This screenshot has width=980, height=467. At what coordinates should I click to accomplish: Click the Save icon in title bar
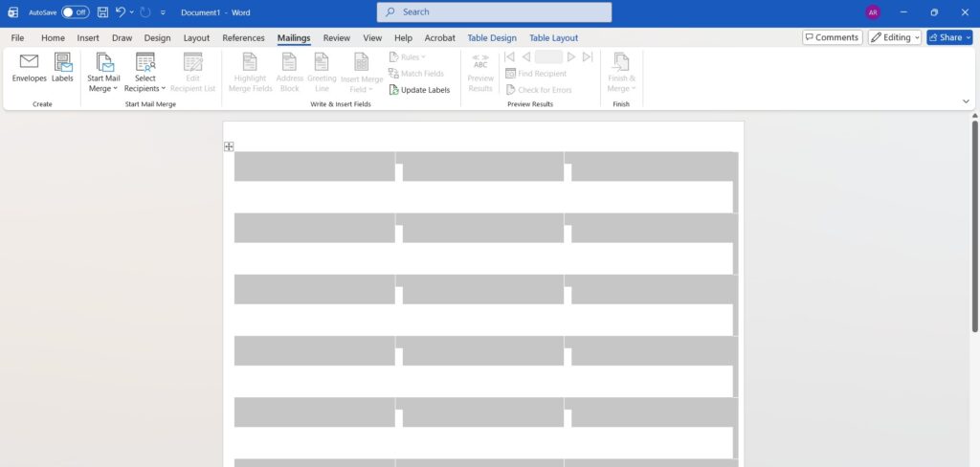pos(102,12)
